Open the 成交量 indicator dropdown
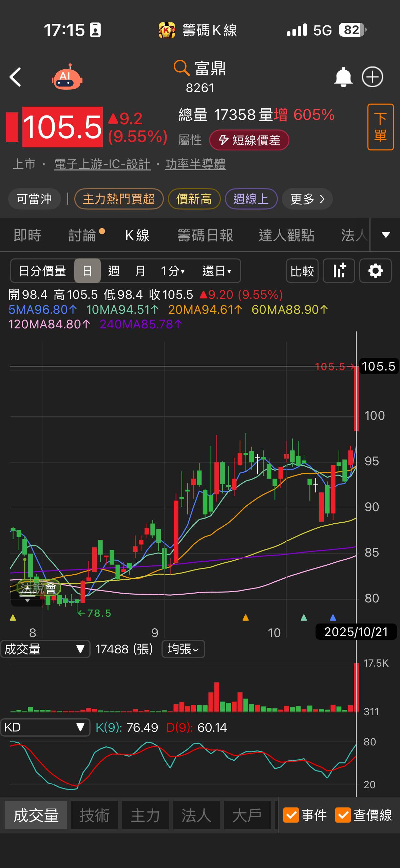 45,649
